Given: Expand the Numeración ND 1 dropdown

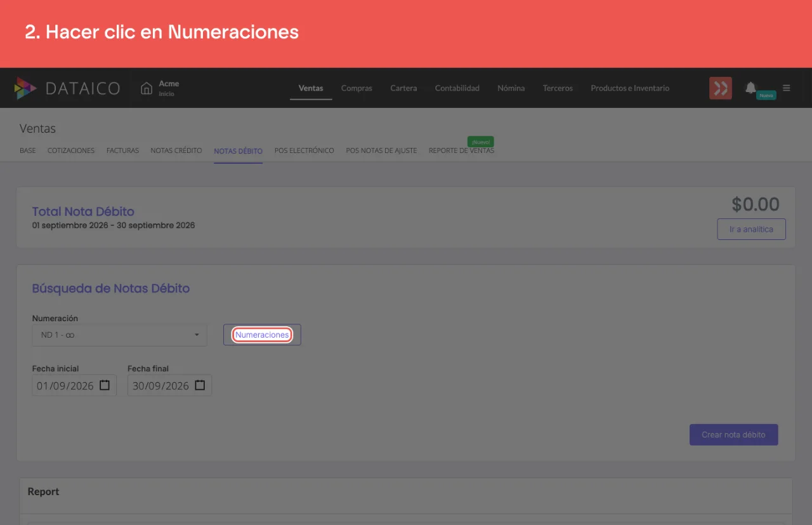Looking at the screenshot, I should 120,335.
